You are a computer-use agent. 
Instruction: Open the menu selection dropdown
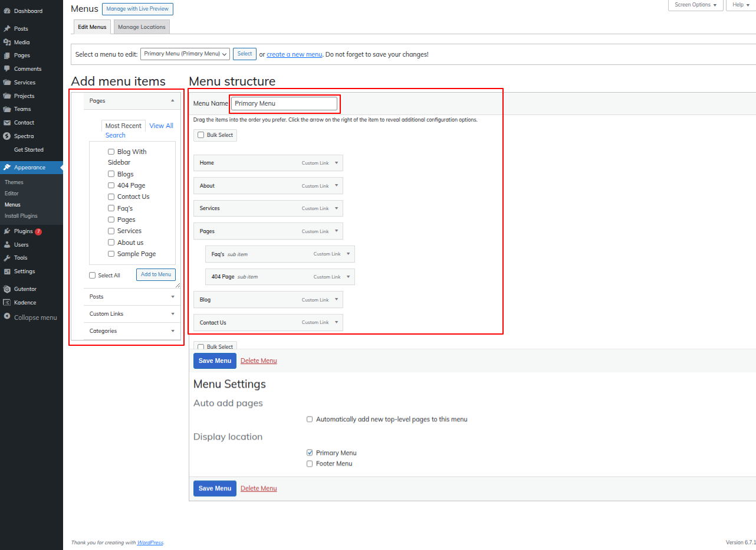click(185, 54)
